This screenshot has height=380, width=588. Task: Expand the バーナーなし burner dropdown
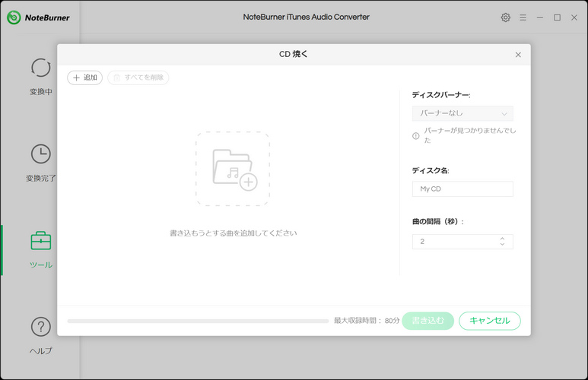coord(462,113)
